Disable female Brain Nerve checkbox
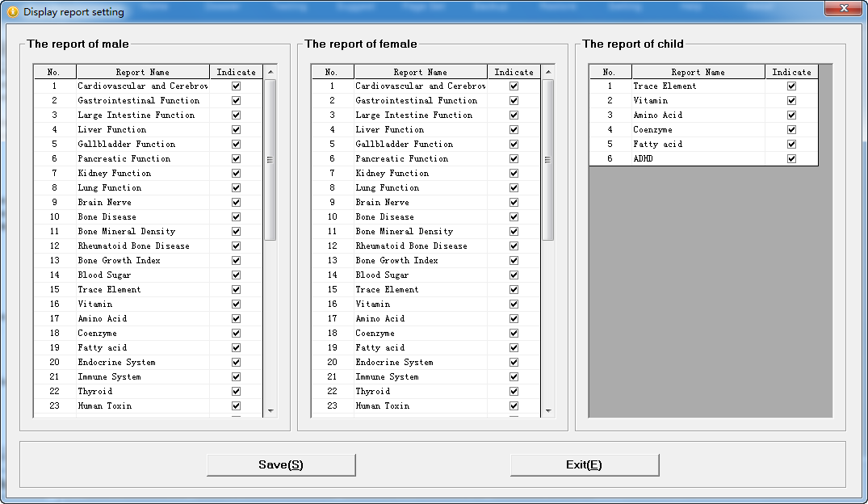This screenshot has height=504, width=868. click(514, 202)
